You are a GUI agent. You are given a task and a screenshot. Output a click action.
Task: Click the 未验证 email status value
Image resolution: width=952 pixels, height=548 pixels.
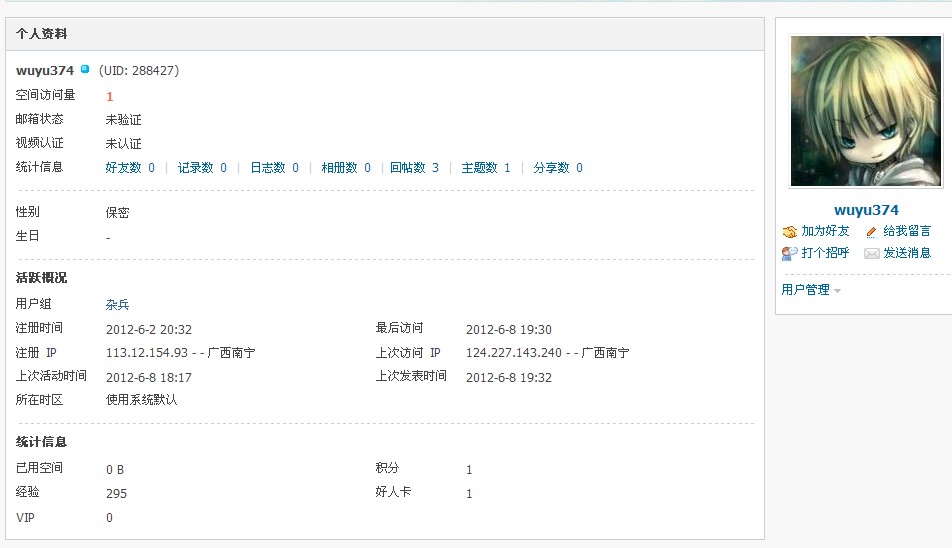(x=123, y=120)
